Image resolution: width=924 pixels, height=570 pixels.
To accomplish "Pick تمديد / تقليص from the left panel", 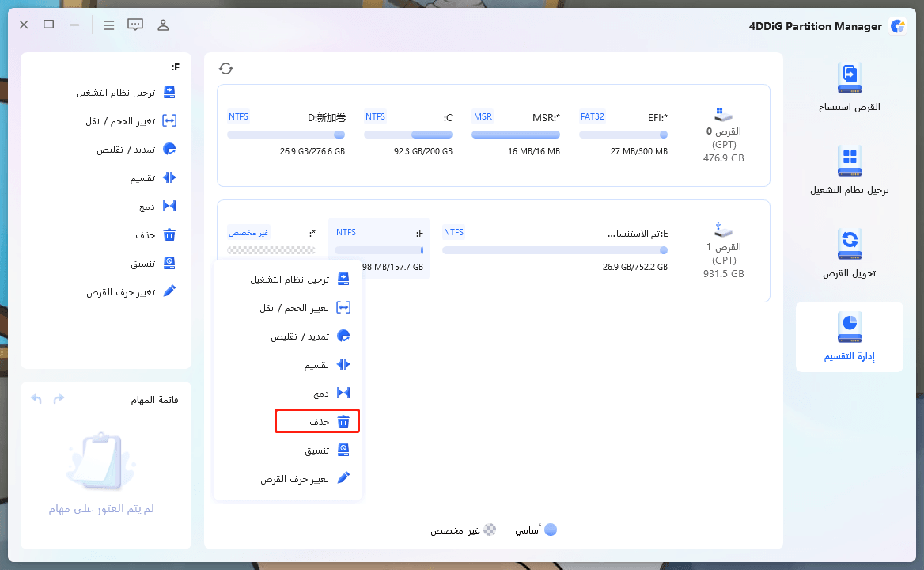I will (x=147, y=149).
